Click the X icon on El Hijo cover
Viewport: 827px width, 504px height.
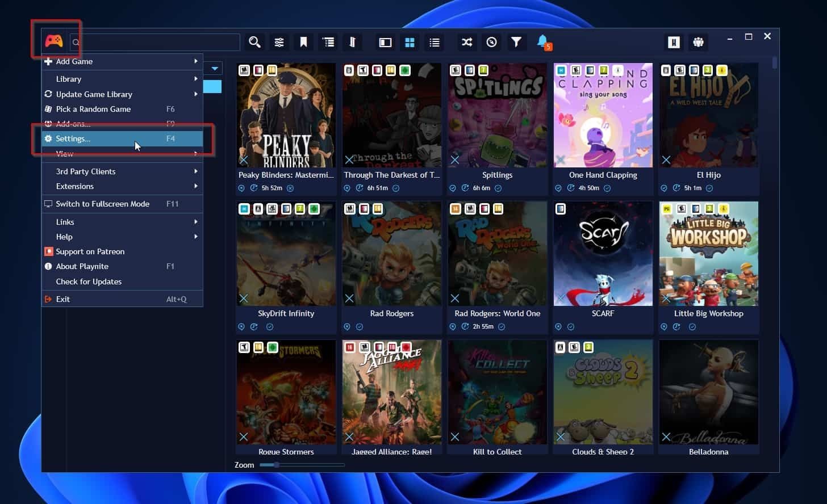(666, 160)
